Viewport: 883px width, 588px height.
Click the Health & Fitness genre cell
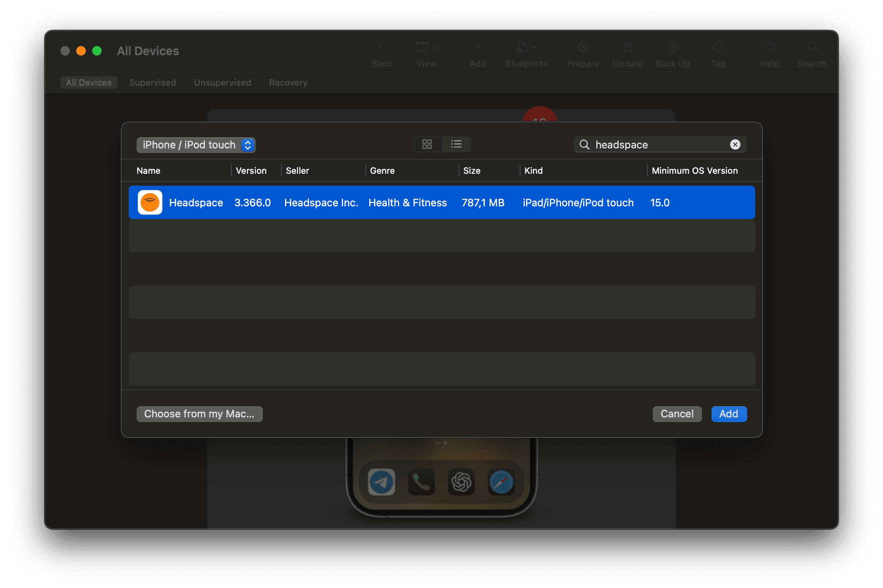pos(408,203)
